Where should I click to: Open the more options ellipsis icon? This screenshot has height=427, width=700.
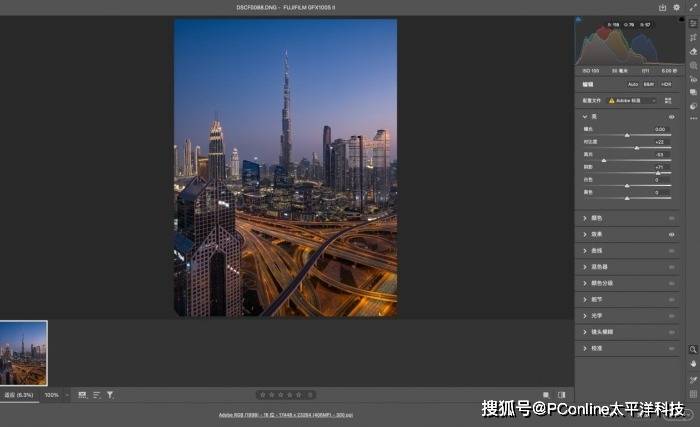[693, 118]
